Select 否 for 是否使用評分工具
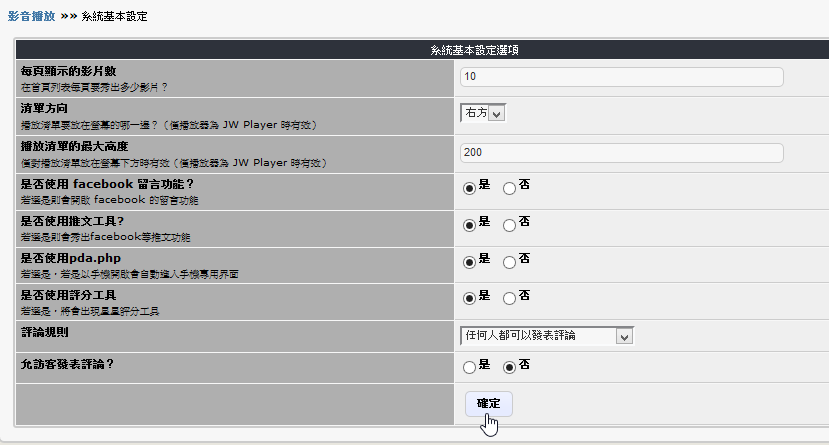The width and height of the screenshot is (829, 445). [509, 298]
